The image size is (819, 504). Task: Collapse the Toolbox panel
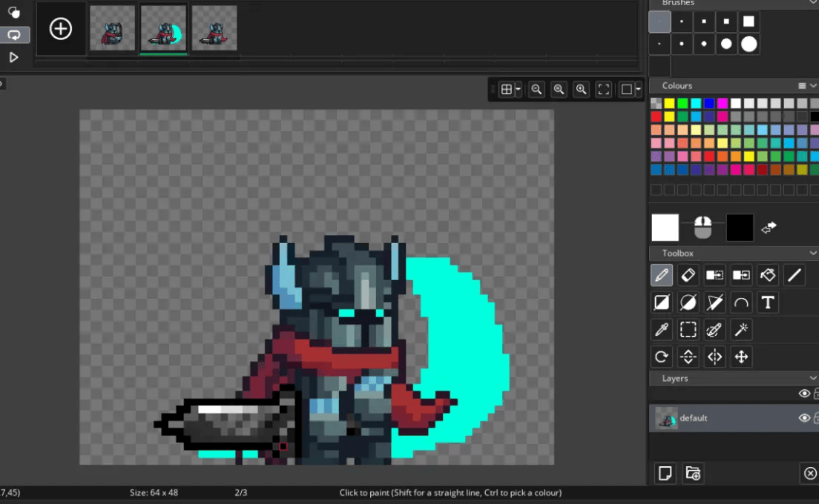pyautogui.click(x=813, y=253)
